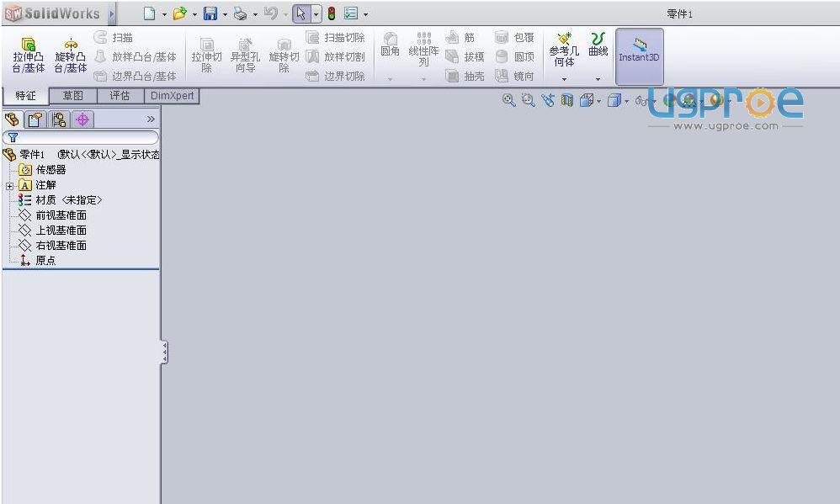
Task: Expand the 注解 annotations tree node
Action: click(9, 185)
